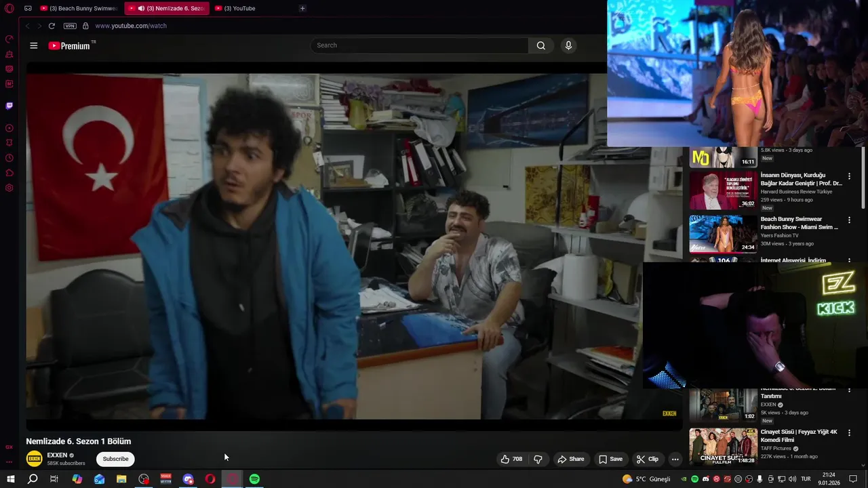Open File Explorer from taskbar
This screenshot has width=868, height=488.
point(121,479)
